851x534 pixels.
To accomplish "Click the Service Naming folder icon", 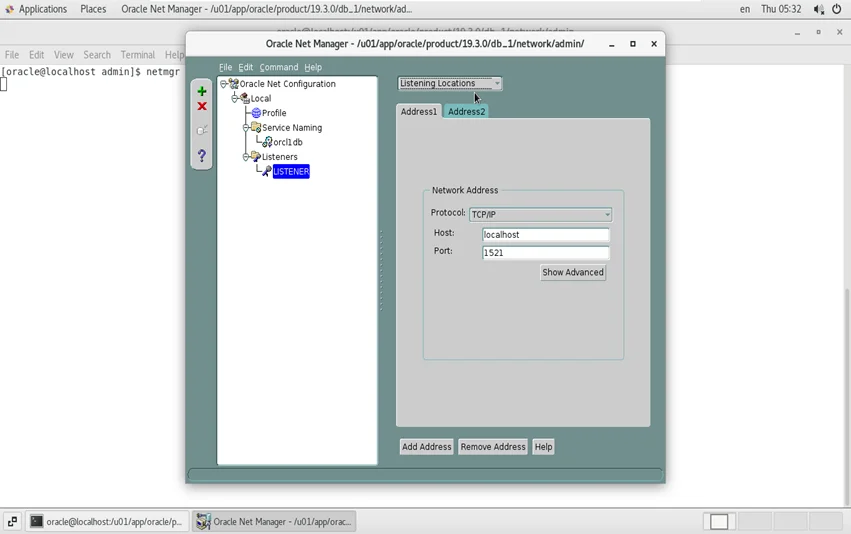I will (256, 128).
